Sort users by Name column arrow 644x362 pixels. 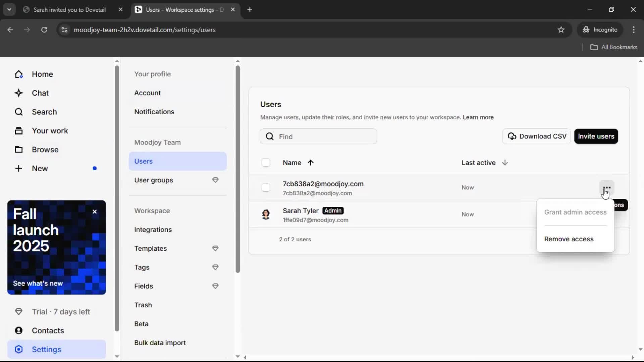coord(311,163)
